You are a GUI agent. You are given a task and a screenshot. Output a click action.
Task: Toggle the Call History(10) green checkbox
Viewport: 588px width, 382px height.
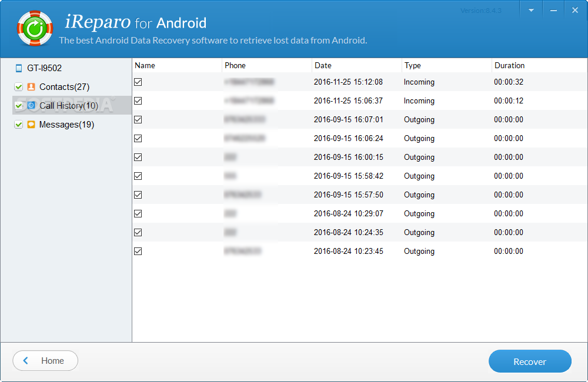point(18,106)
